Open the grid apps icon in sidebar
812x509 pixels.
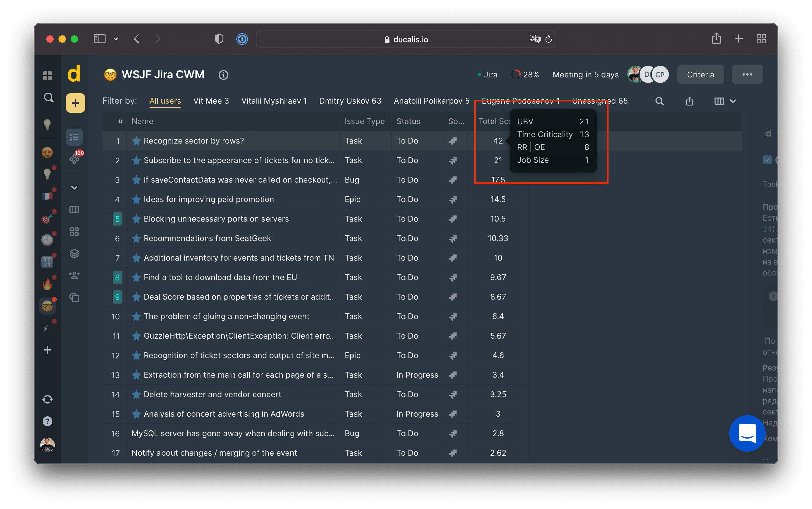[x=74, y=231]
